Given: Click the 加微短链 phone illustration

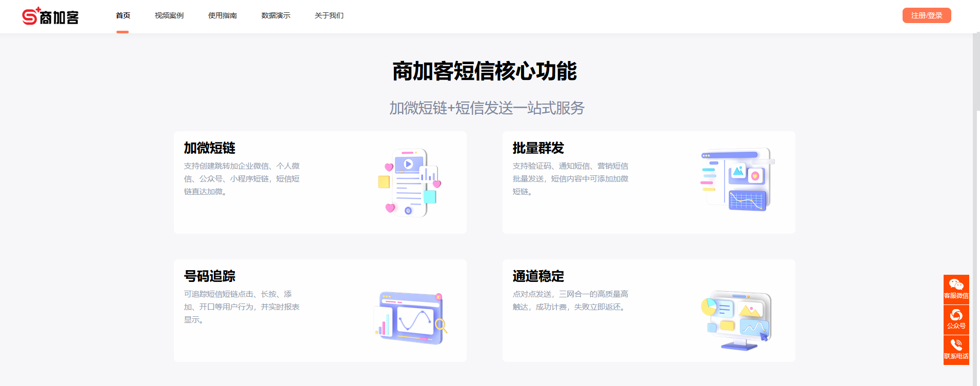Looking at the screenshot, I should pos(410,182).
